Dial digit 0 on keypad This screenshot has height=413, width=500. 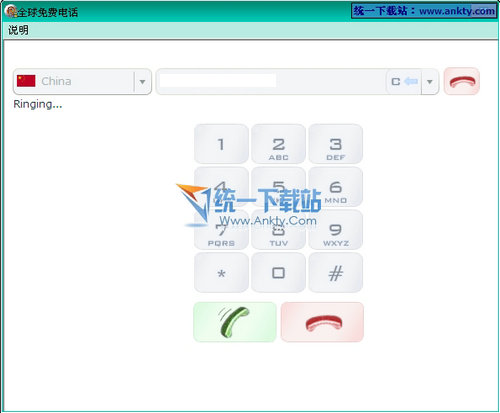click(278, 273)
